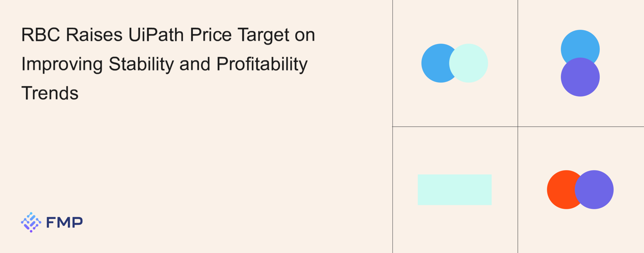Click the word "RBC" in the headline

pos(41,35)
